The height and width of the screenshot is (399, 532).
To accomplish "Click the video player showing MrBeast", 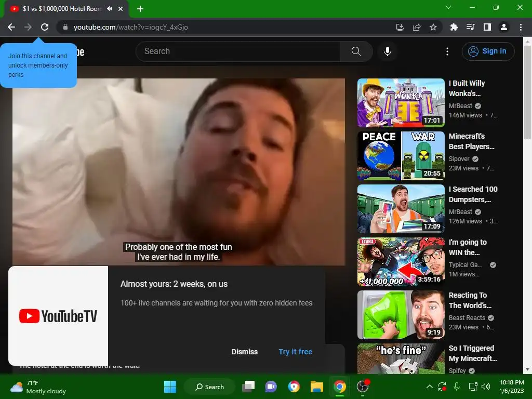I will point(179,171).
